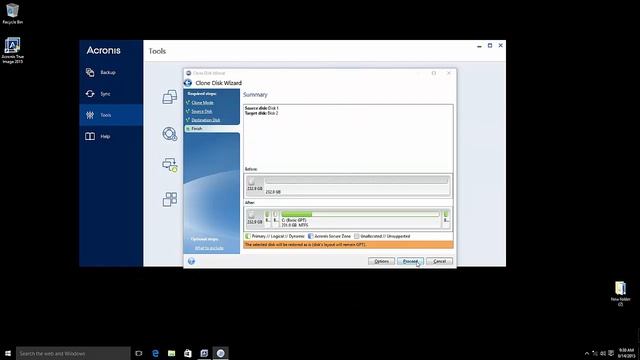Screen dimensions: 640x360
Task: Open the Store from taskbar
Action: pos(188,353)
